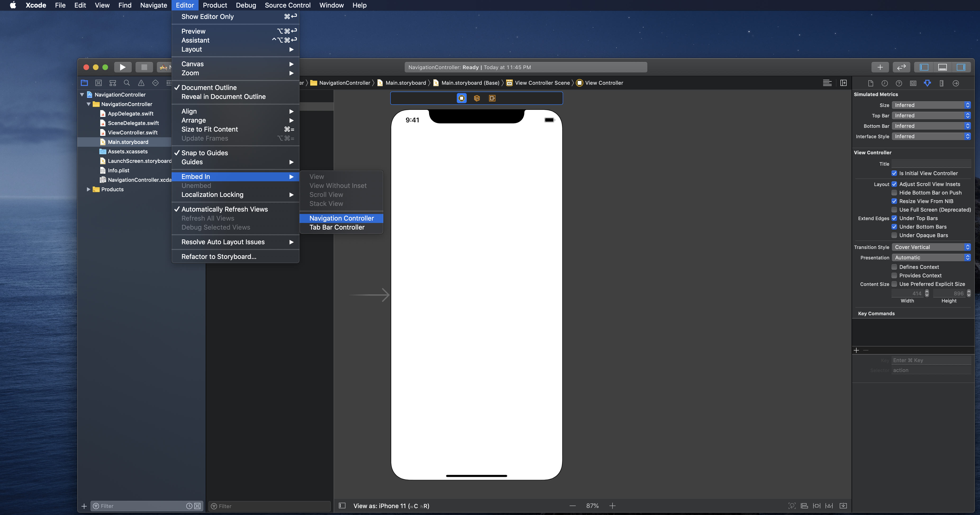Screen dimensions: 980x515
Task: Click the Stop button in toolbar
Action: click(x=144, y=67)
